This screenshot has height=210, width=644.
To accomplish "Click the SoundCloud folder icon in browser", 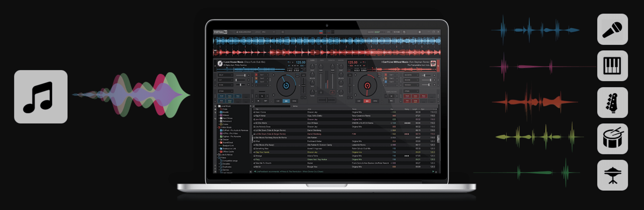I will pyautogui.click(x=221, y=142).
